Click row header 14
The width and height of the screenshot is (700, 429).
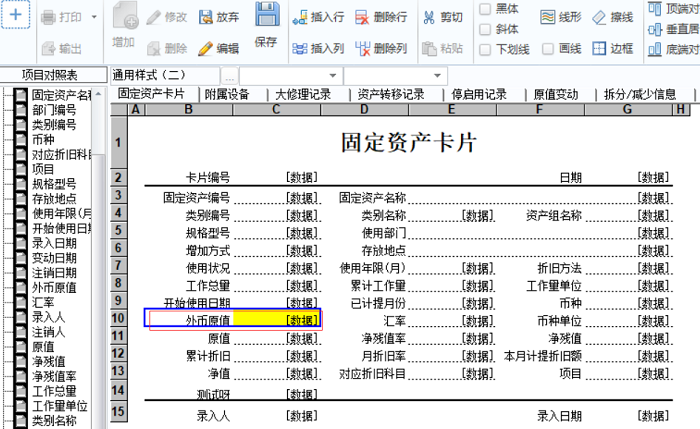tap(118, 390)
